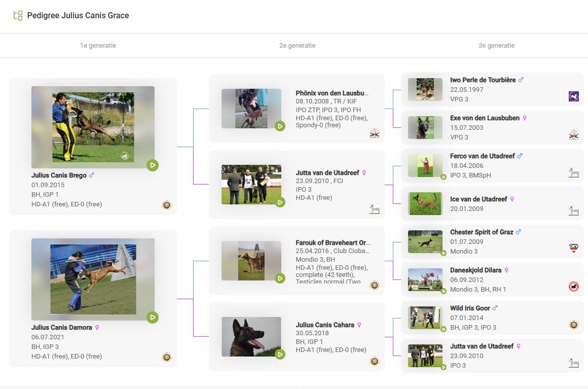This screenshot has height=389, width=588.
Task: Play the video on Julius Canis Brego photo
Action: [153, 165]
